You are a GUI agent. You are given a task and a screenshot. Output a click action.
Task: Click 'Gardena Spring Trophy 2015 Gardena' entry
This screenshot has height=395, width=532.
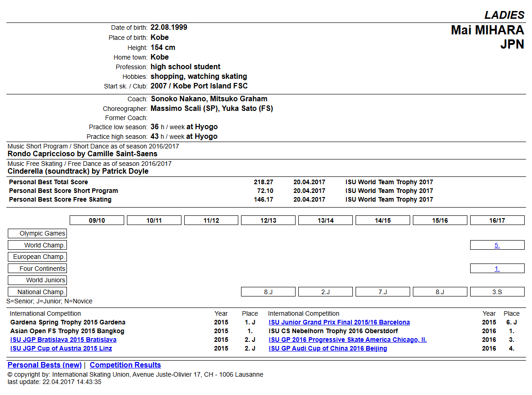pos(68,323)
